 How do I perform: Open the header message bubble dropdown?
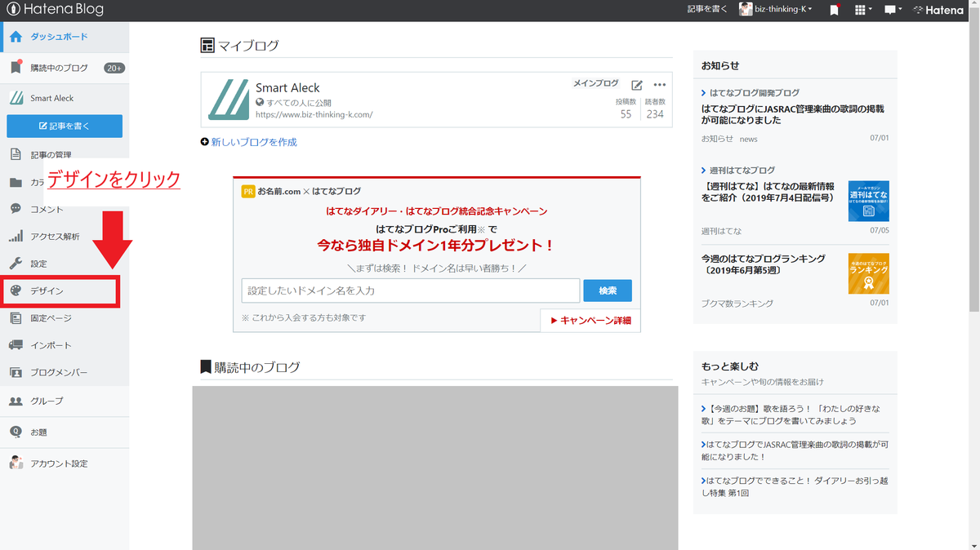(893, 10)
